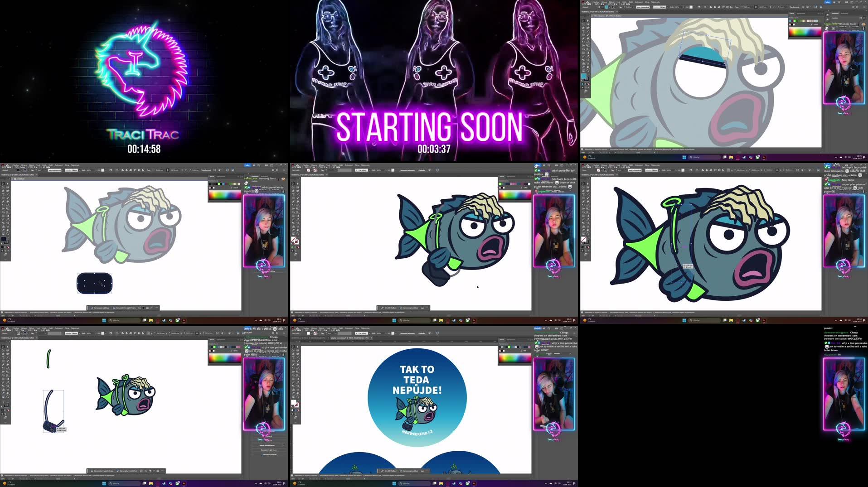
Task: Click Windows Start button in the fish eye frame
Action: pyautogui.click(x=684, y=157)
